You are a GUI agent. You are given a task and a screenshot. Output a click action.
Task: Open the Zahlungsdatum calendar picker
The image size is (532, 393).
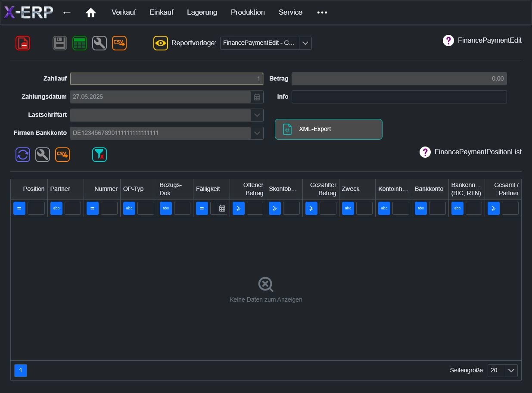tap(257, 97)
